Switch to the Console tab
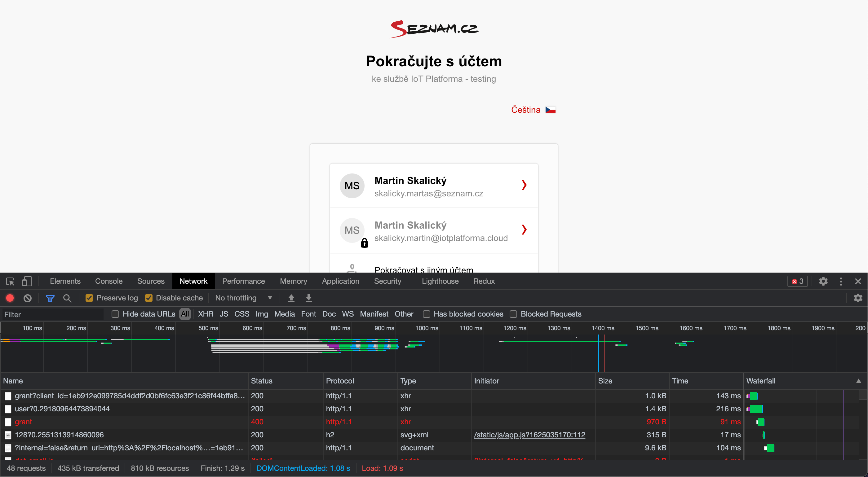This screenshot has height=477, width=868. click(108, 282)
